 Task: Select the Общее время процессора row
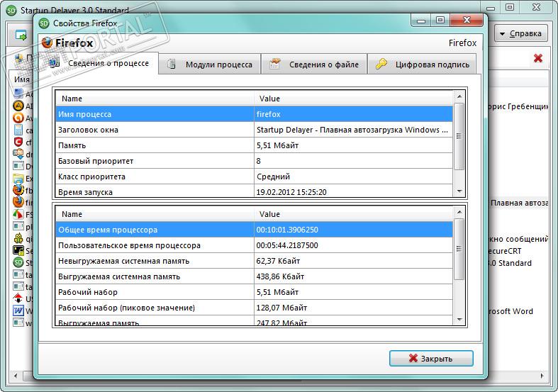pyautogui.click(x=255, y=230)
